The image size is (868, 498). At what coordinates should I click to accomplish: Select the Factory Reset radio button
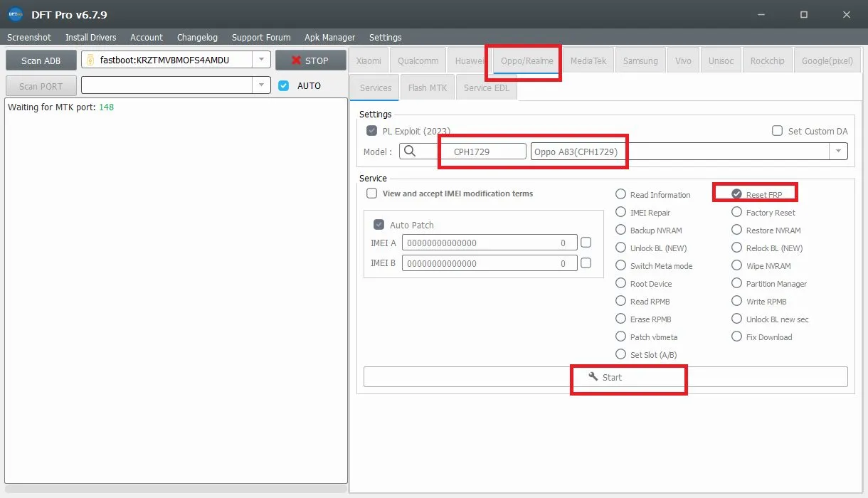tap(737, 212)
